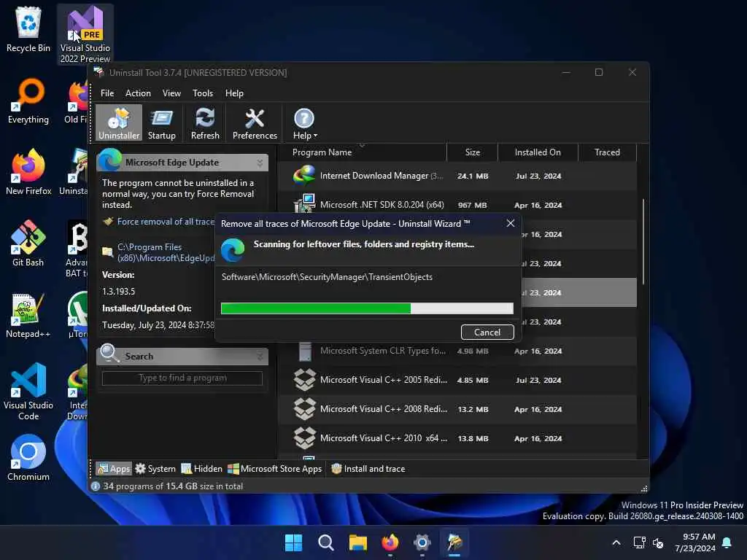Click the program list vertical scrollbar
Viewport: 747px width, 560px height.
(643, 241)
